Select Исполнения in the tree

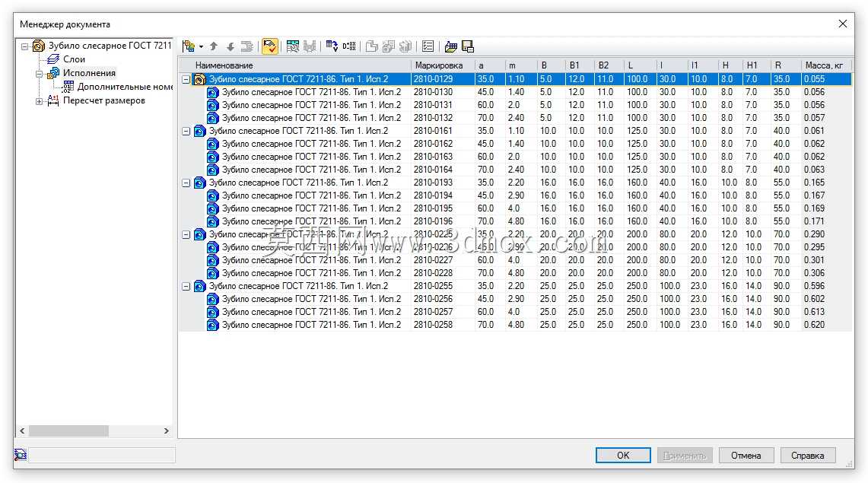click(x=89, y=73)
